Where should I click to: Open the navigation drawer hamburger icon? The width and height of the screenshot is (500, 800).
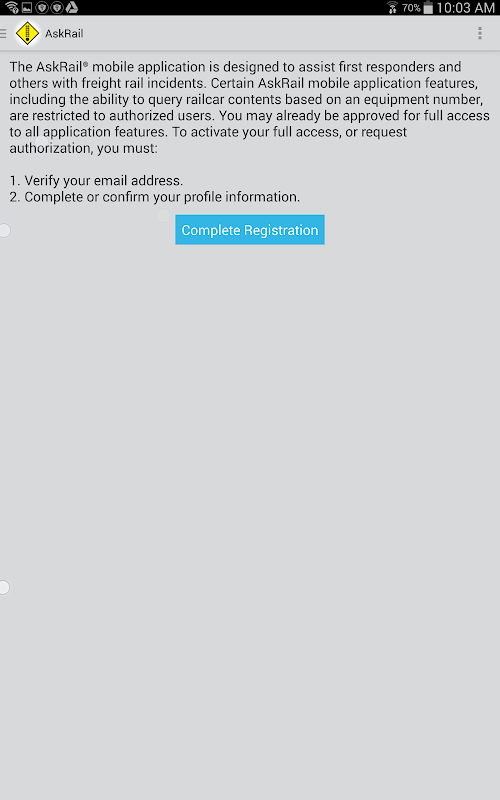pyautogui.click(x=3, y=34)
